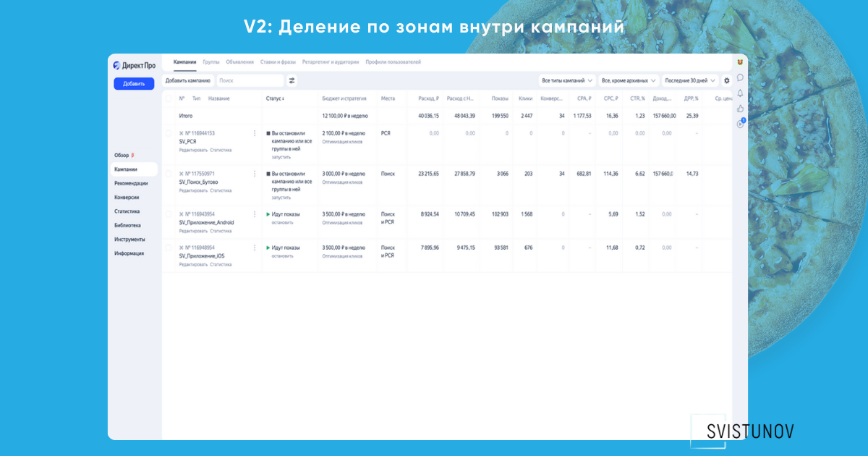Click the blue Добавить button

point(134,84)
